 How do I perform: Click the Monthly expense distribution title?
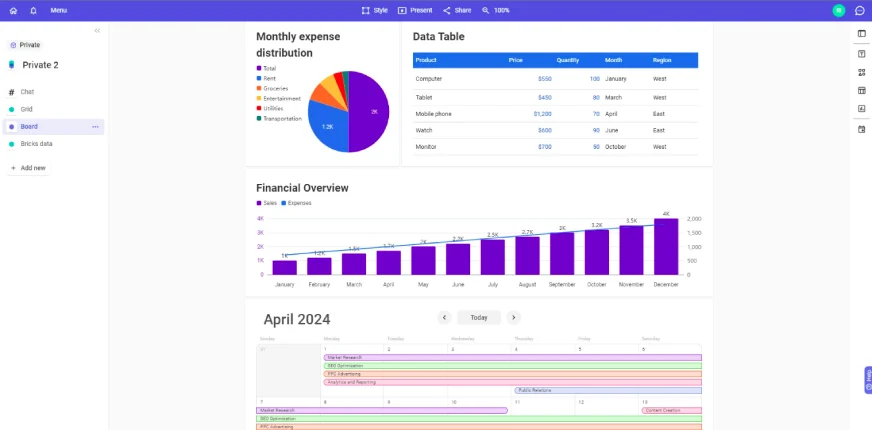coord(298,45)
